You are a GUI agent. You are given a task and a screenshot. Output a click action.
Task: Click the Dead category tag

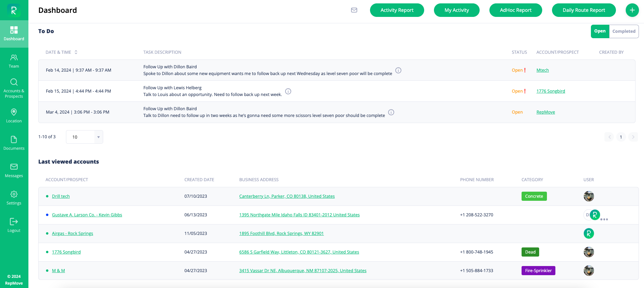[x=530, y=252]
